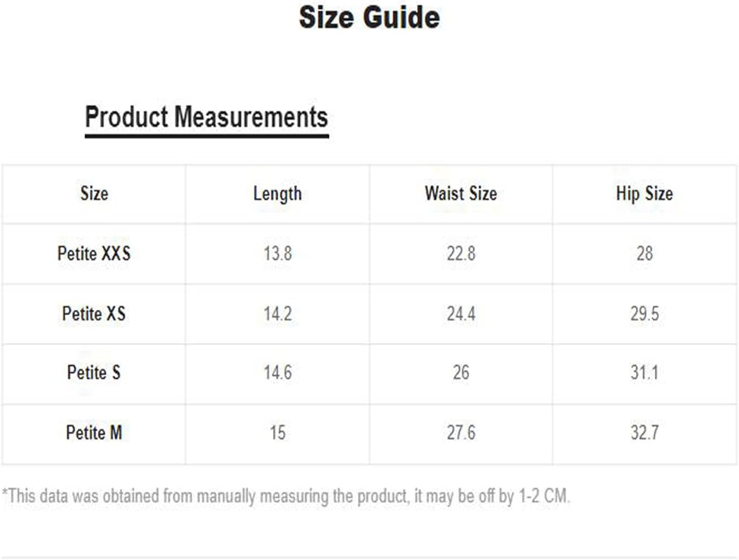Click the 29.5 hip size value
Image resolution: width=739 pixels, height=560 pixels.
coord(645,313)
